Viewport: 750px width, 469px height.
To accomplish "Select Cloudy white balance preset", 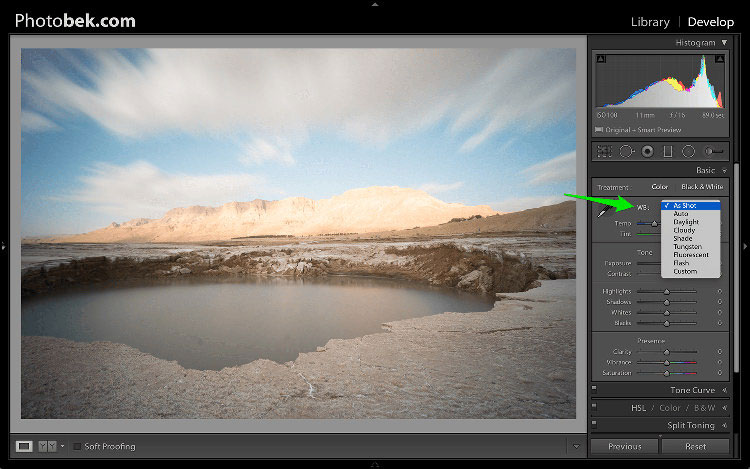I will point(685,230).
